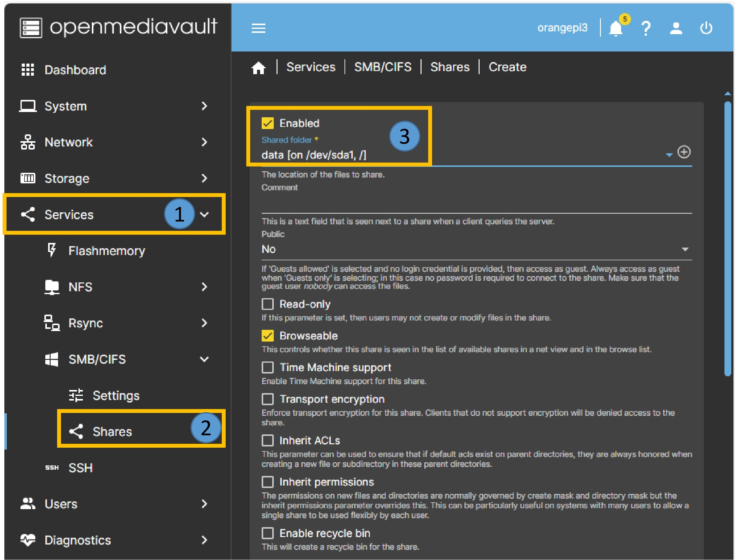
Task: Open the user account menu icon
Action: [676, 28]
